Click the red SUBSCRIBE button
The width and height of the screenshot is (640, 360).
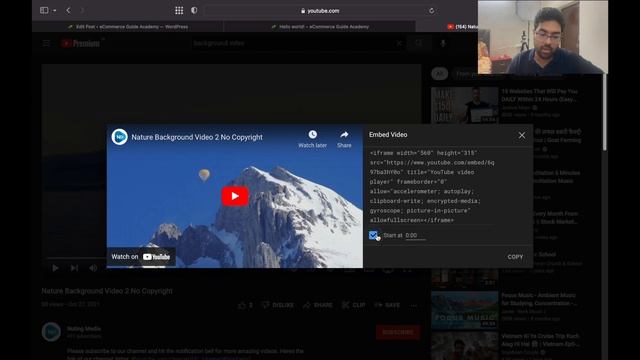398,332
